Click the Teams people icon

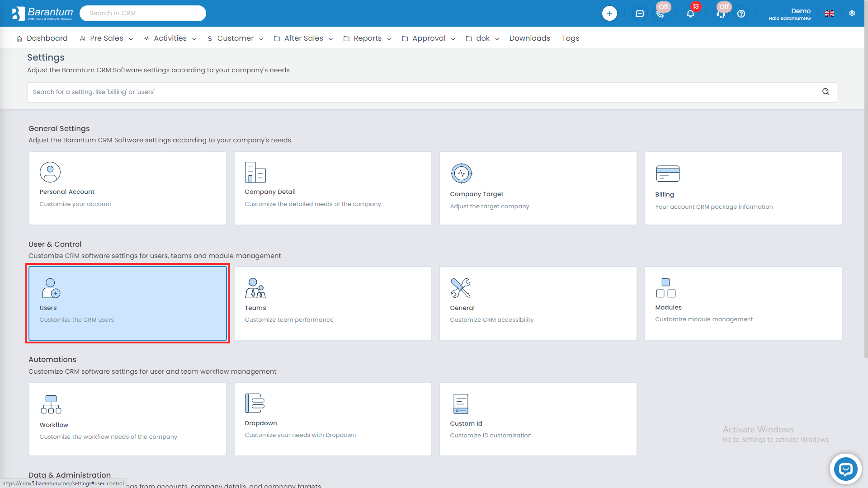(x=255, y=288)
